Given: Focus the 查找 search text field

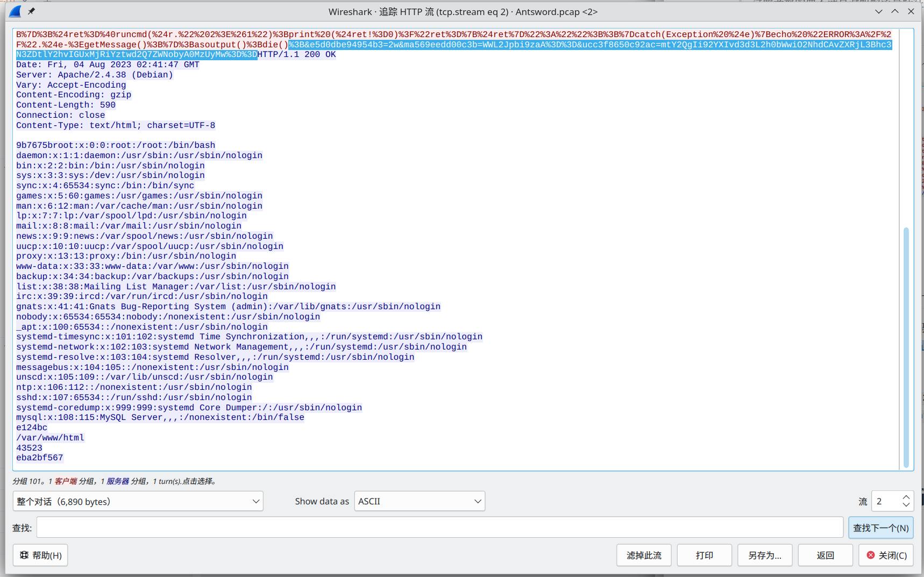Looking at the screenshot, I should [x=440, y=528].
